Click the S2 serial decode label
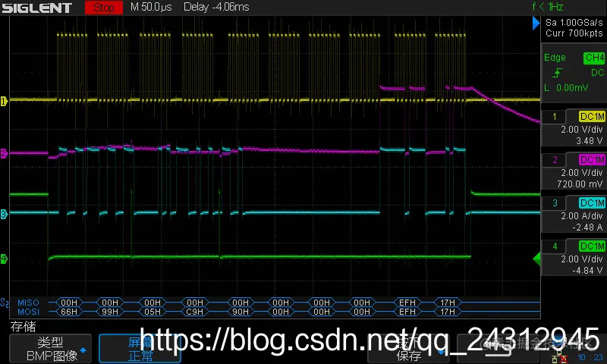This screenshot has height=364, width=607. tap(5, 303)
